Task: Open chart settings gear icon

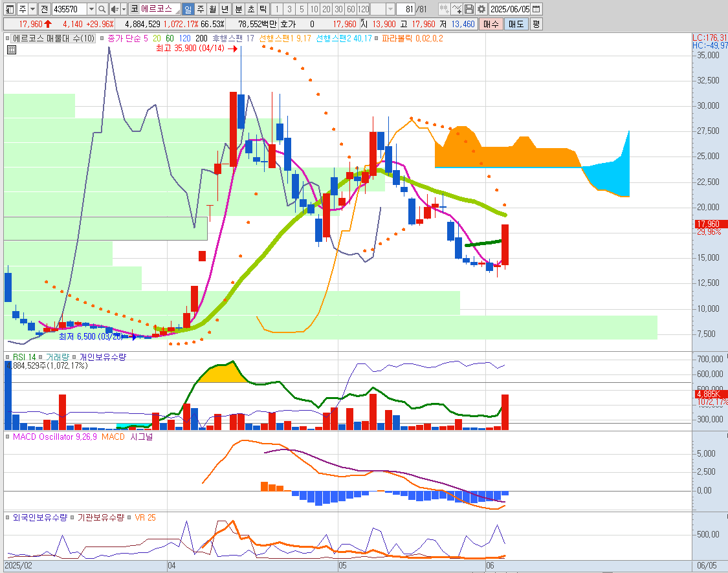Action: click(481, 9)
